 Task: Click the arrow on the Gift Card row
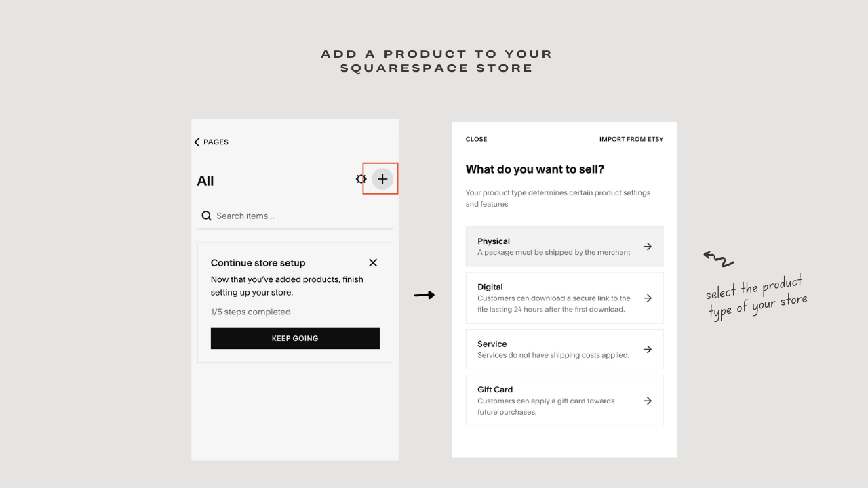click(648, 401)
